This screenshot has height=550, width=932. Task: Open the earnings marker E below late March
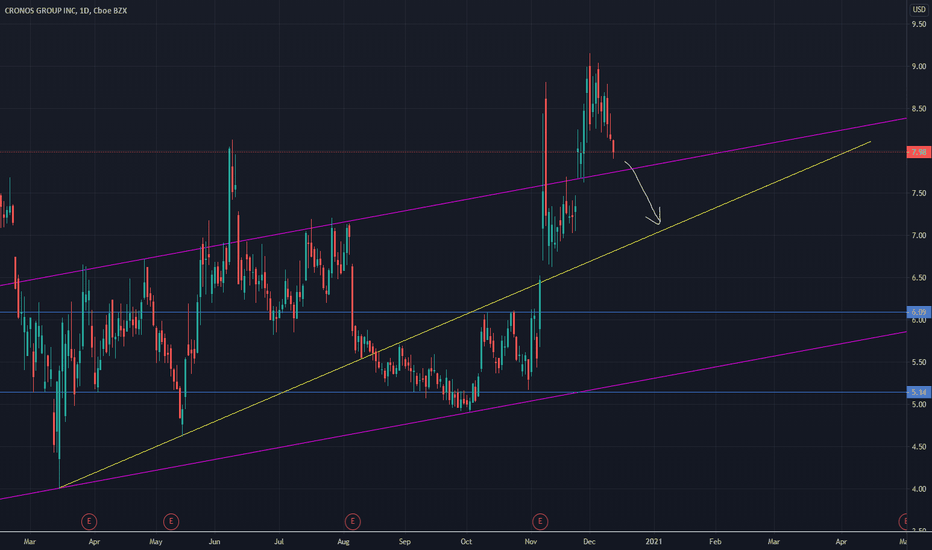point(89,521)
